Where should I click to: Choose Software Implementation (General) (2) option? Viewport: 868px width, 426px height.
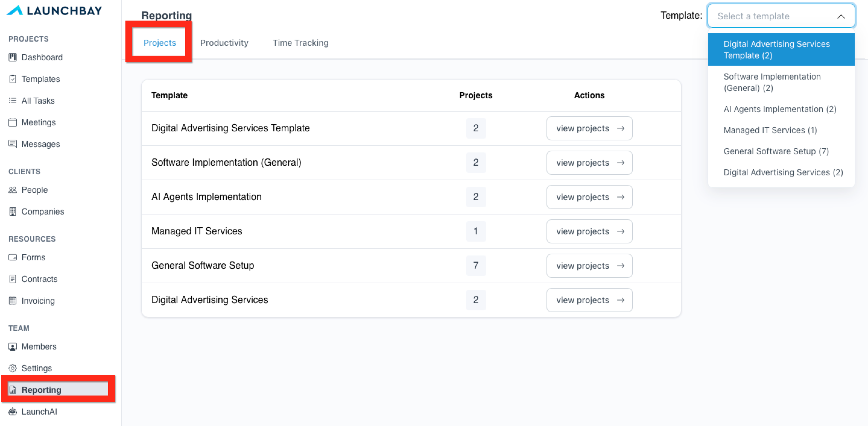(x=781, y=82)
